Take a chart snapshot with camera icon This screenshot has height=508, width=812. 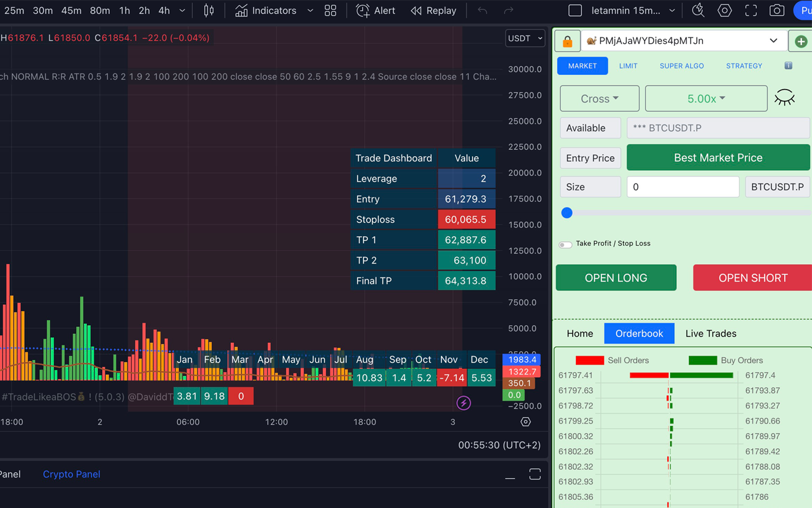pyautogui.click(x=776, y=11)
